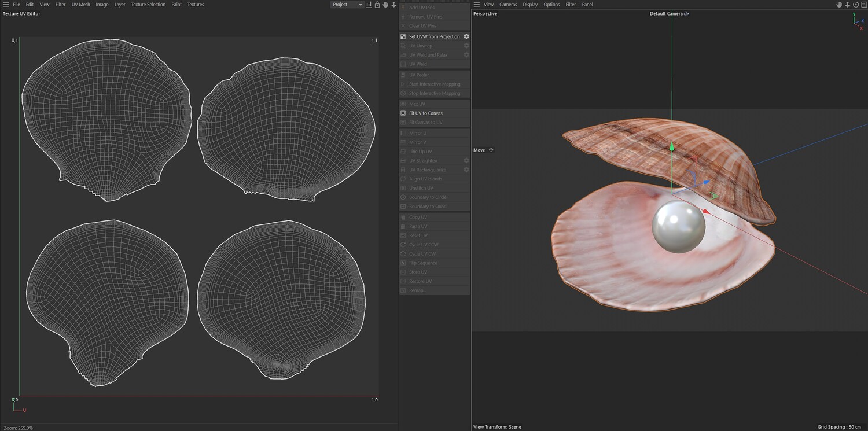The height and width of the screenshot is (431, 868).
Task: Open the UV editor hamburger menu
Action: pos(6,5)
